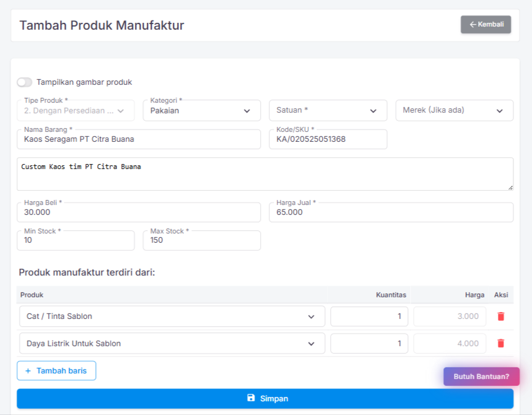Add a row with Tambah baris
The width and height of the screenshot is (532, 415).
pos(56,371)
